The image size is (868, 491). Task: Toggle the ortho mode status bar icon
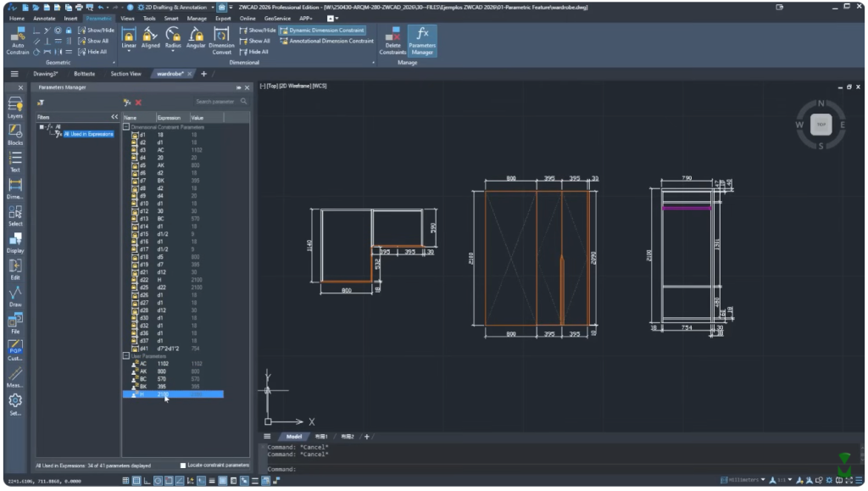[147, 481]
